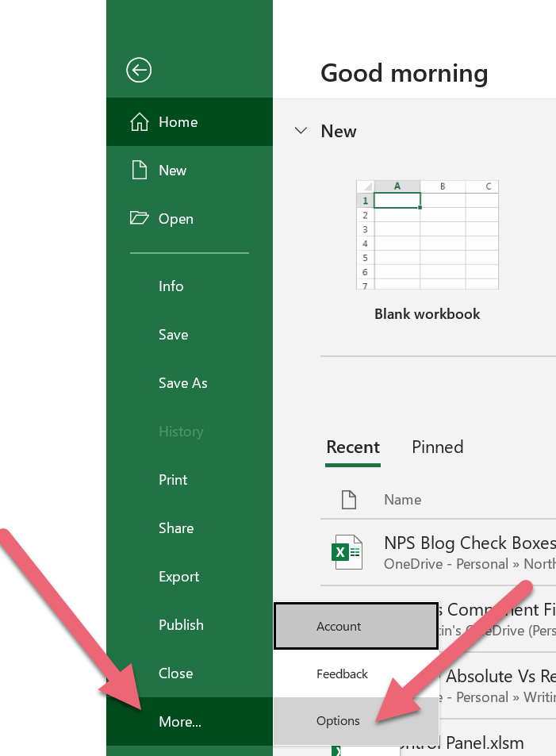Image resolution: width=556 pixels, height=756 pixels.
Task: Choose Options from the popup menu
Action: pos(356,721)
